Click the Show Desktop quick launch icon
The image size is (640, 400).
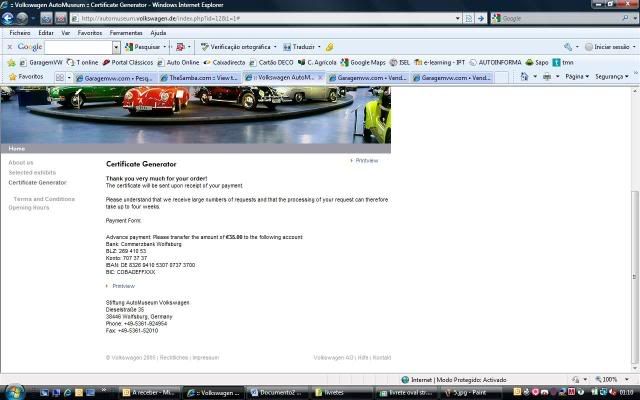(44, 392)
